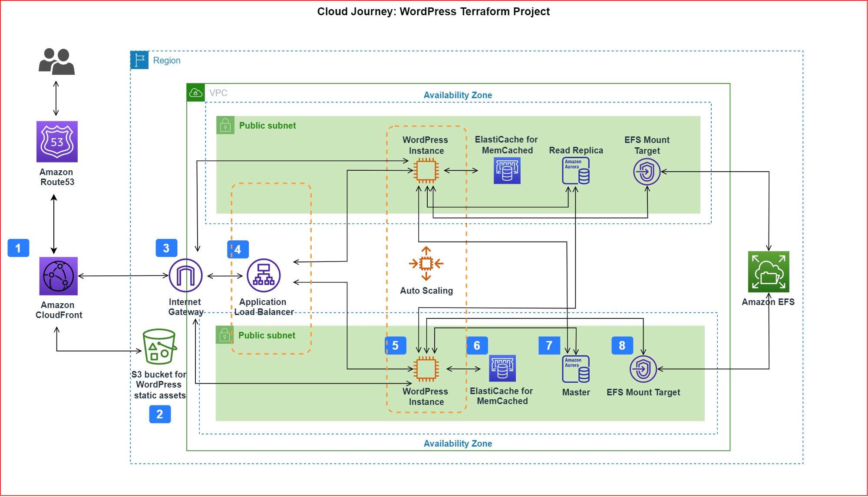Click the Amazon CloudFront label
The height and width of the screenshot is (497, 868).
pyautogui.click(x=59, y=310)
